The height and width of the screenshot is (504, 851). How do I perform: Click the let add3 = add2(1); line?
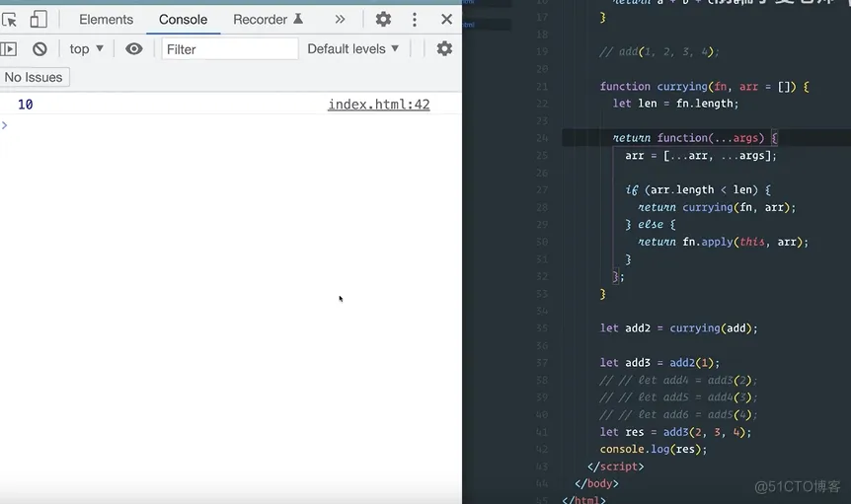(659, 363)
